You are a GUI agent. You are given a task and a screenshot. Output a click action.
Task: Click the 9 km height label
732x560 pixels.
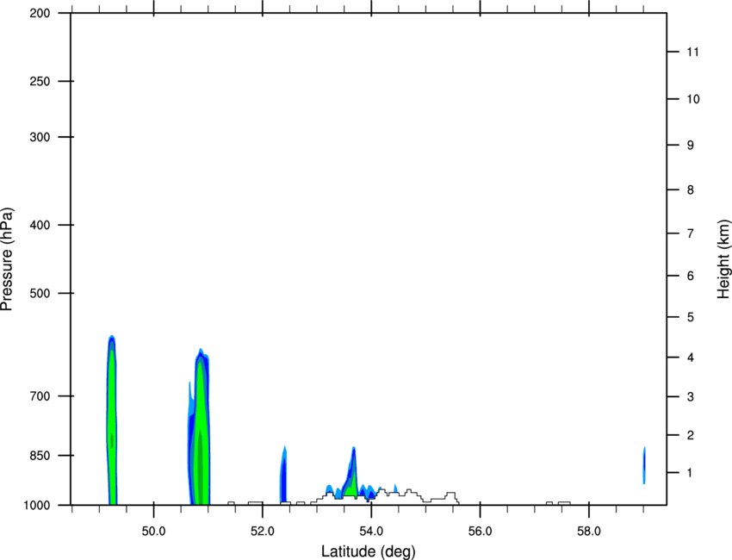[691, 146]
